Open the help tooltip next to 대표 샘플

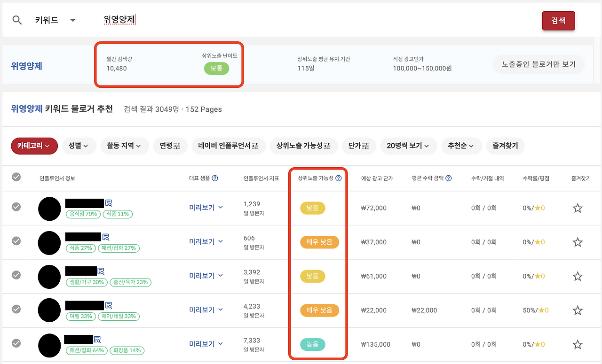[215, 178]
